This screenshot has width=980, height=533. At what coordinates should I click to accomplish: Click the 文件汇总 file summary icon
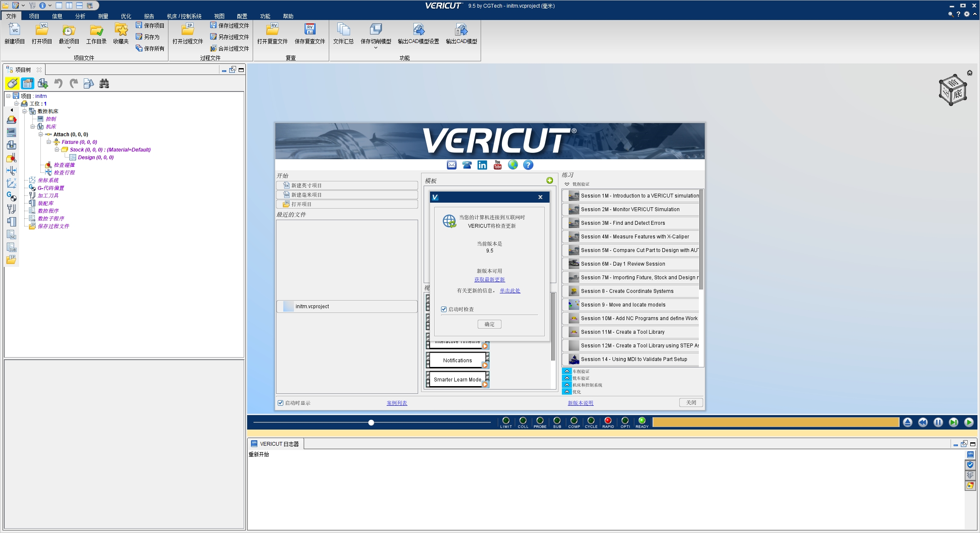click(343, 30)
